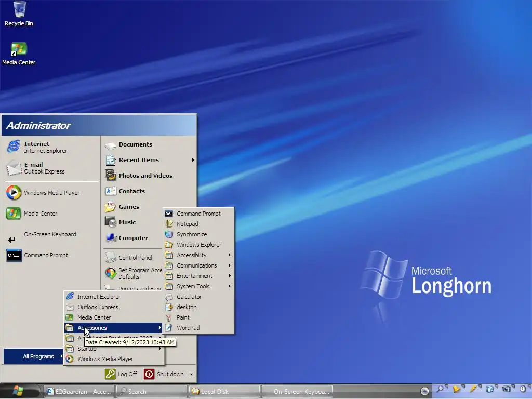Screen dimensions: 532x399
Task: Open Control Panel
Action: pyautogui.click(x=133, y=258)
